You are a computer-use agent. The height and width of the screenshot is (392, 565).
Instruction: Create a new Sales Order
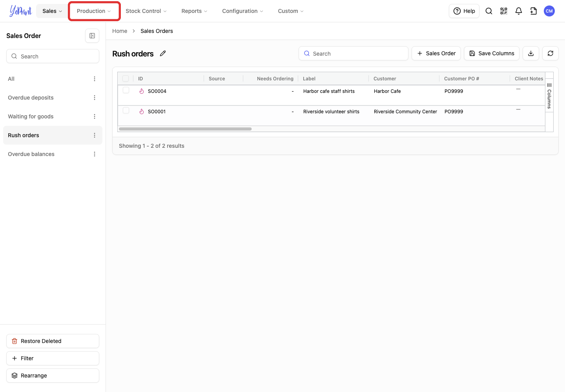point(436,53)
